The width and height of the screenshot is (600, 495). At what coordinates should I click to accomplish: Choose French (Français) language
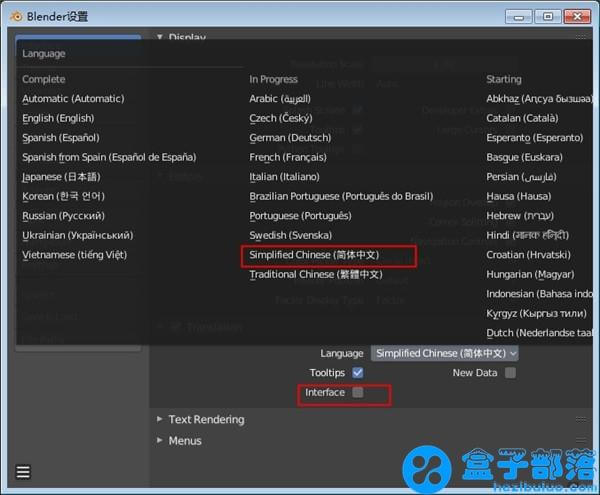click(288, 157)
